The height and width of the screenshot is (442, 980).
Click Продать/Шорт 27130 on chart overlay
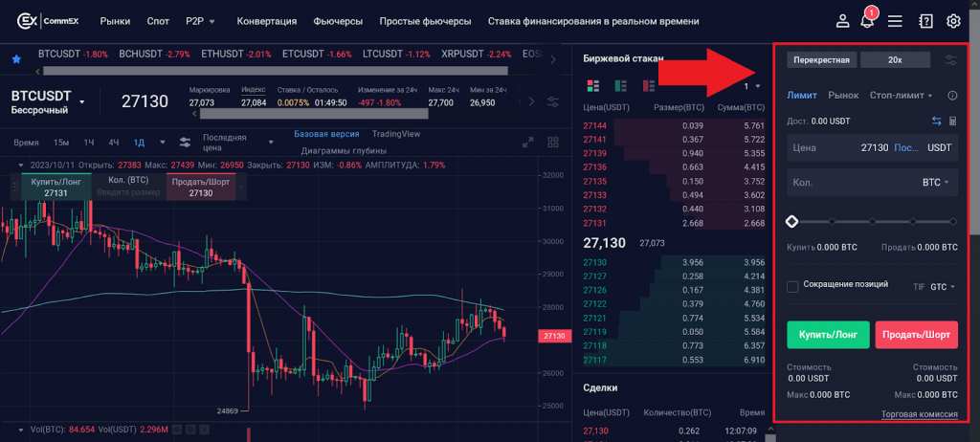[201, 187]
